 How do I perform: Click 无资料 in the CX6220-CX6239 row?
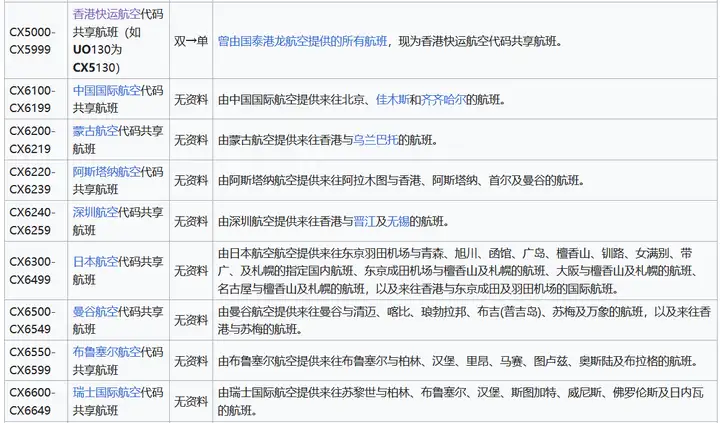click(191, 180)
